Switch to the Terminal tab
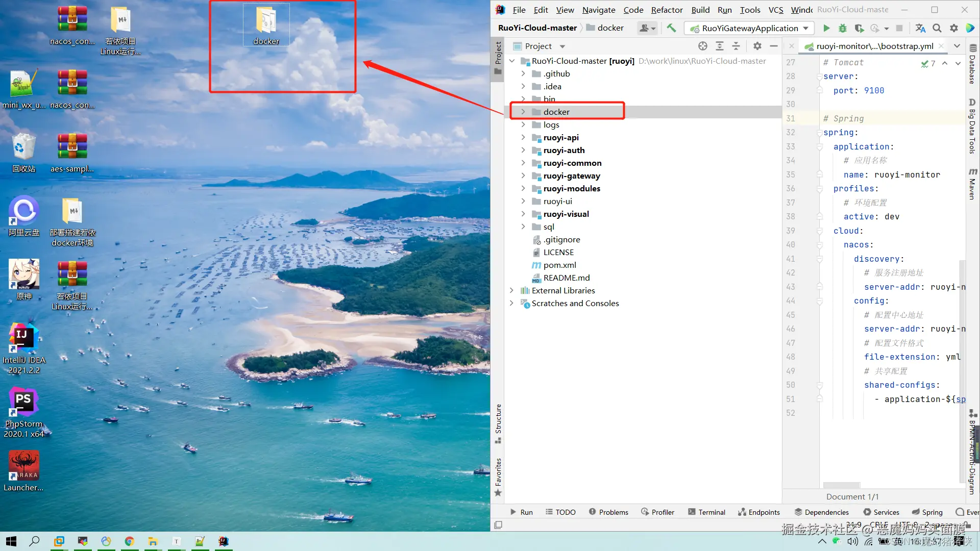Screen dimensions: 980x551 706,512
